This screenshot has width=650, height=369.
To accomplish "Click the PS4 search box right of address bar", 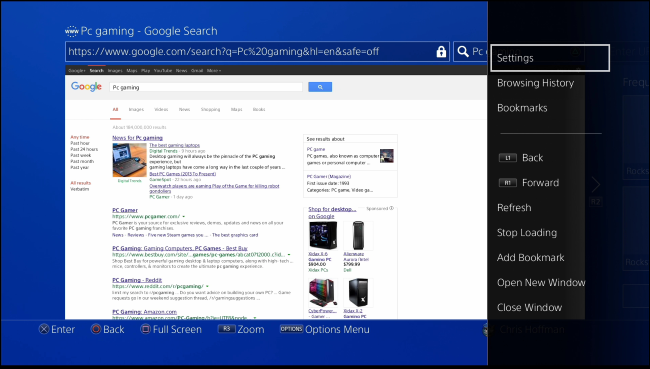I will tap(471, 52).
